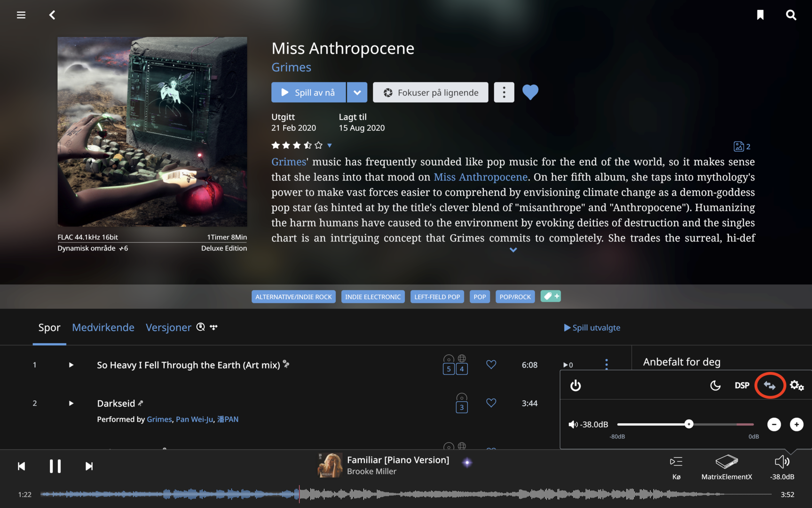Click Spill utvalgte
This screenshot has height=508, width=812.
pos(592,327)
